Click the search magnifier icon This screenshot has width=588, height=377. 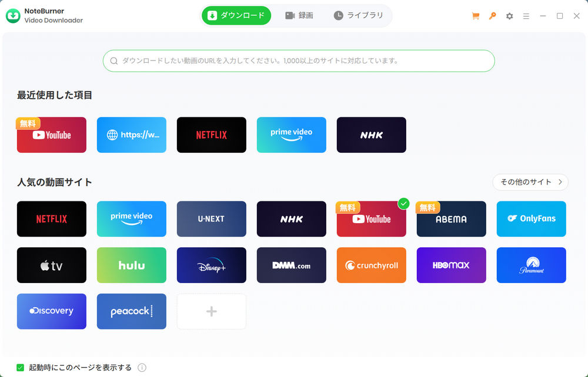(x=114, y=60)
